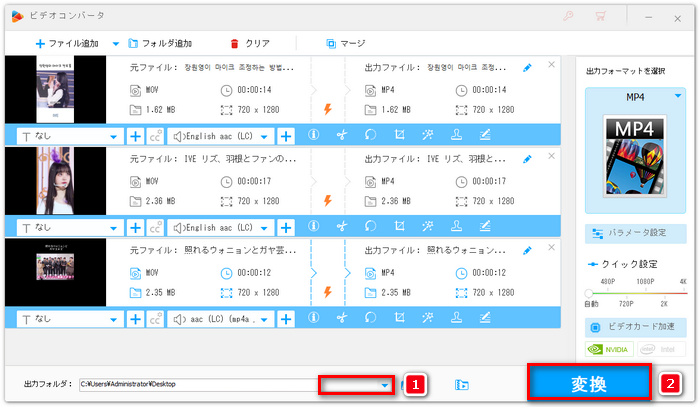Image resolution: width=700 pixels, height=407 pixels.
Task: Click the watermark stamp icon on second video
Action: (457, 227)
